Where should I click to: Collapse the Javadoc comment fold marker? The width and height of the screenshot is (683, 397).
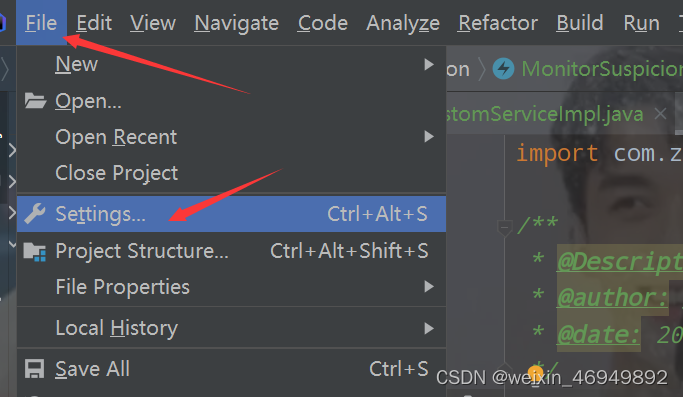tap(504, 227)
